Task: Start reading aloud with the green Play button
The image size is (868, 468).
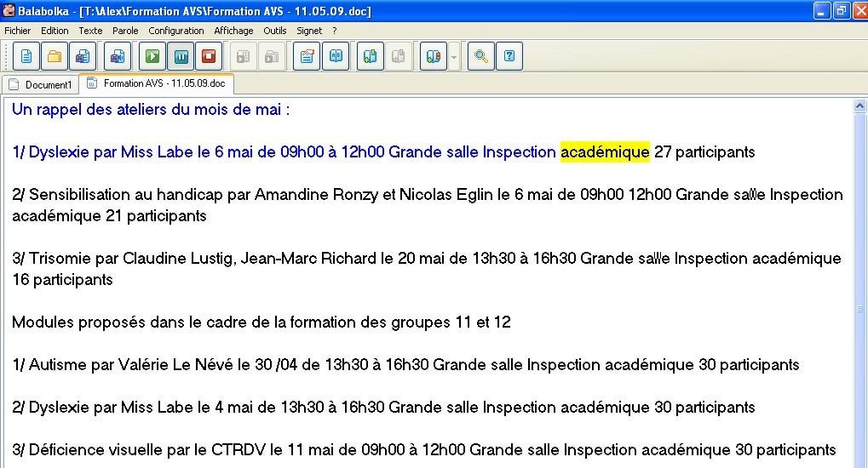Action: click(152, 57)
